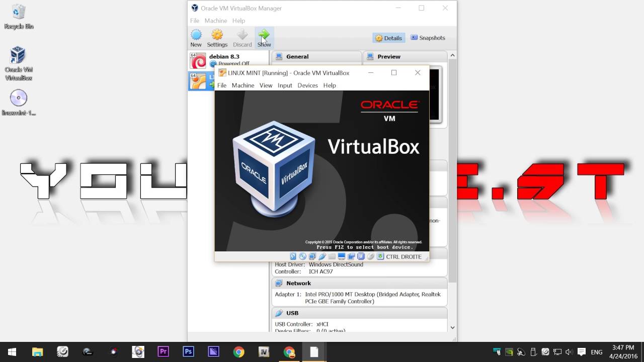The width and height of the screenshot is (644, 362).
Task: Click CPU features chip icon in VM status bar
Action: [361, 256]
